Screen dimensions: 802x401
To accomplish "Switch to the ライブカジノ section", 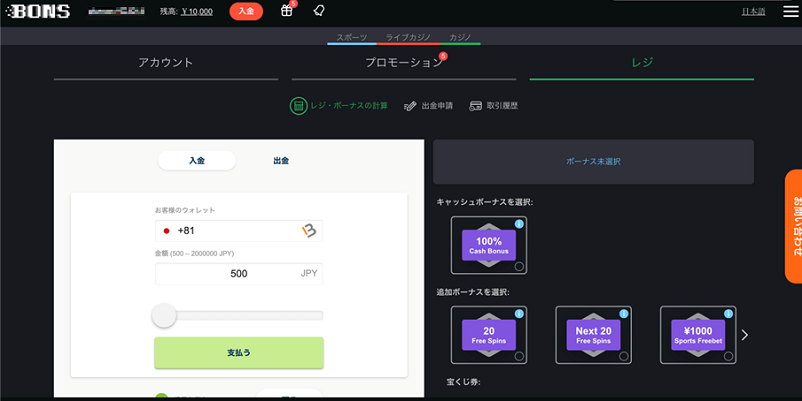I will (408, 37).
